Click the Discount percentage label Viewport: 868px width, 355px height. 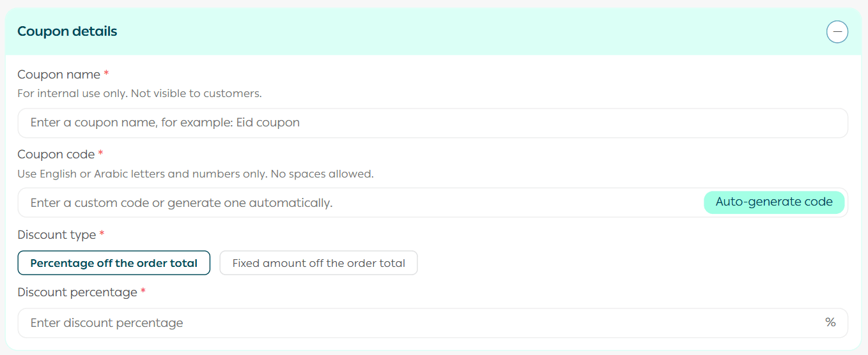77,292
